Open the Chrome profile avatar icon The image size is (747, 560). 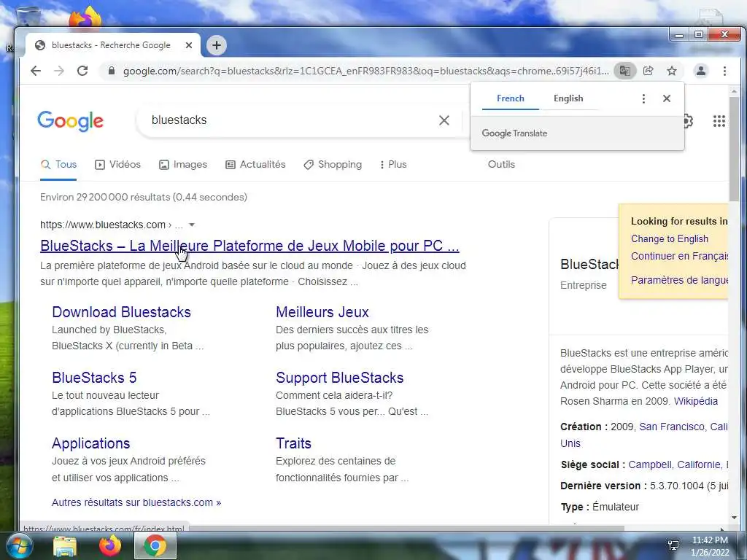pyautogui.click(x=701, y=71)
